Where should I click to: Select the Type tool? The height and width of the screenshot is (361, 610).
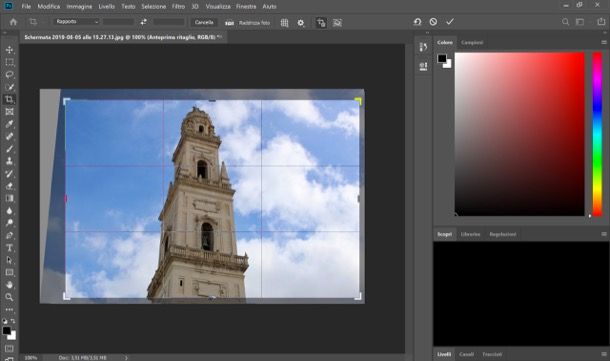[9, 248]
